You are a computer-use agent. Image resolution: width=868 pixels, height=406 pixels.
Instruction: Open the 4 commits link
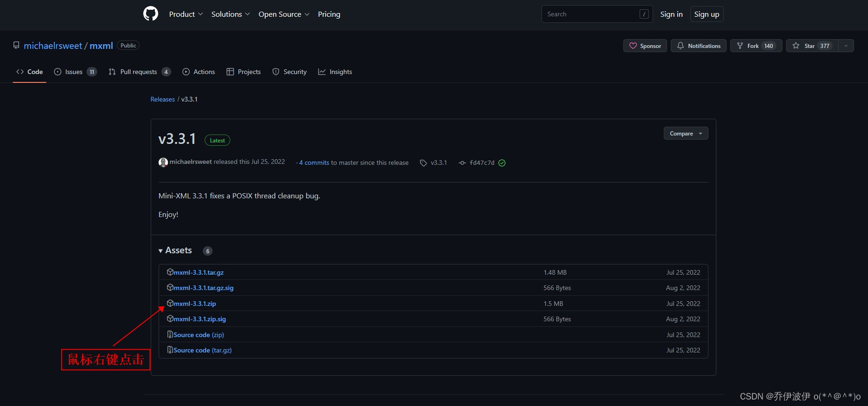(314, 162)
